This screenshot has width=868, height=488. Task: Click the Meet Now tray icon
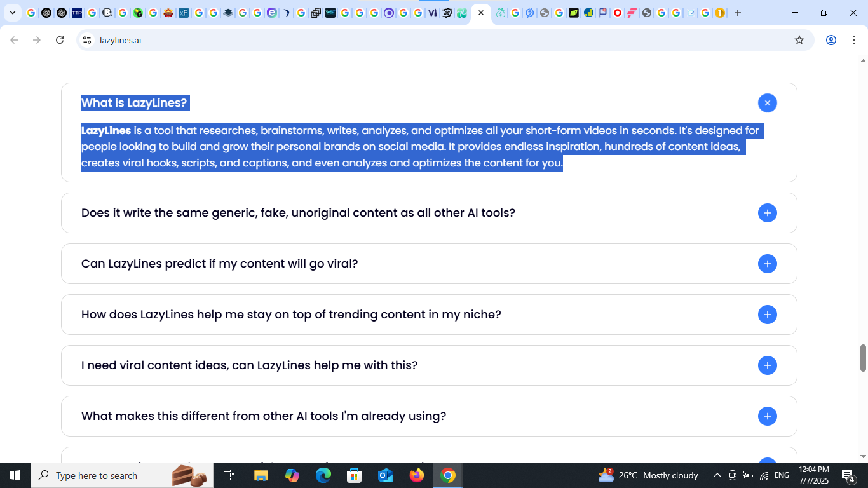pos(733,475)
